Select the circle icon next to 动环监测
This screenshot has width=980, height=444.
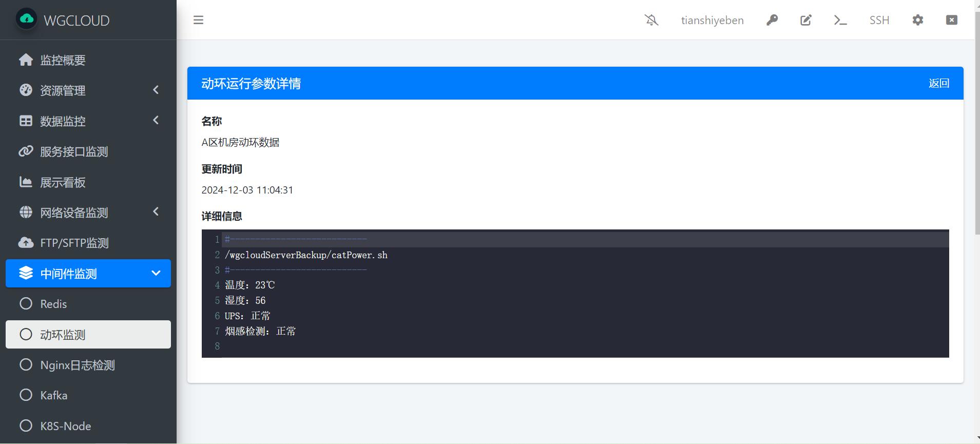coord(26,334)
